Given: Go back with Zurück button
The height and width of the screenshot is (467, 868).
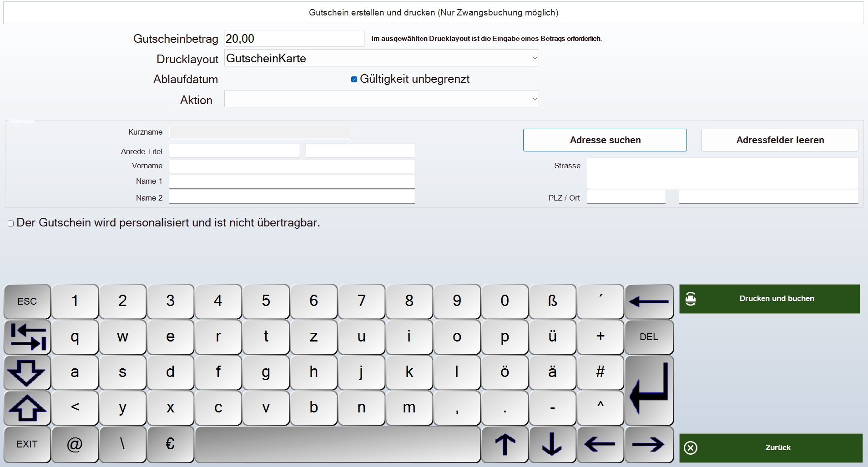Looking at the screenshot, I should click(771, 448).
